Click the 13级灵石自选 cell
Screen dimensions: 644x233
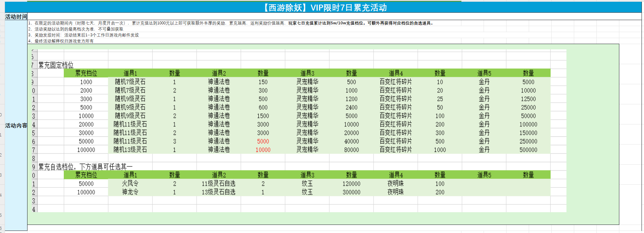[x=219, y=192]
